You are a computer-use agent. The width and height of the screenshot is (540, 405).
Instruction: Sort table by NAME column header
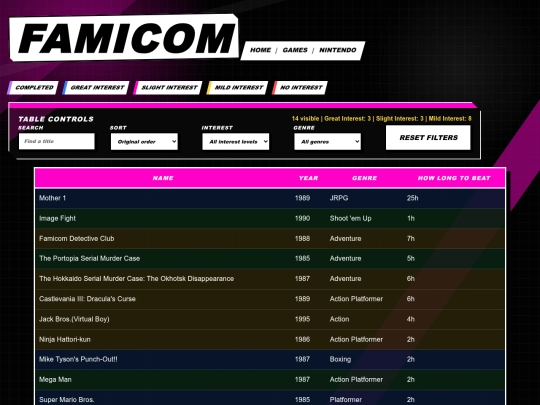[163, 178]
